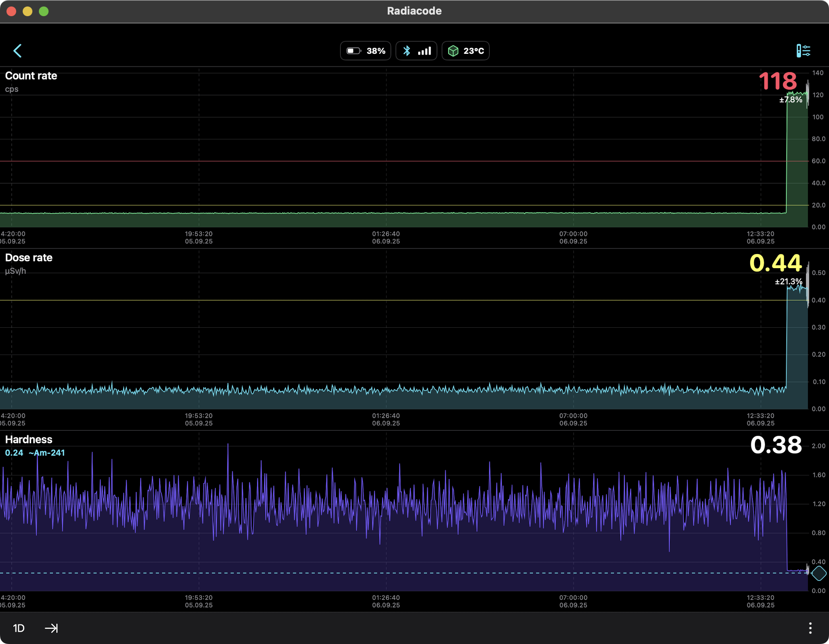
Task: Open the display settings icon top right
Action: 803,51
